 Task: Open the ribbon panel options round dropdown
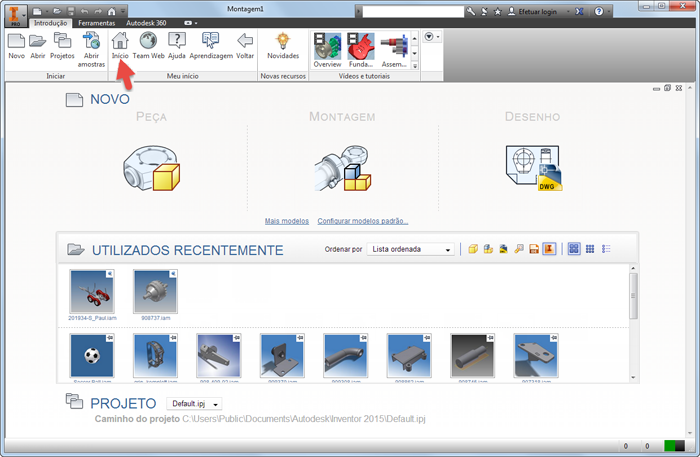coord(431,37)
